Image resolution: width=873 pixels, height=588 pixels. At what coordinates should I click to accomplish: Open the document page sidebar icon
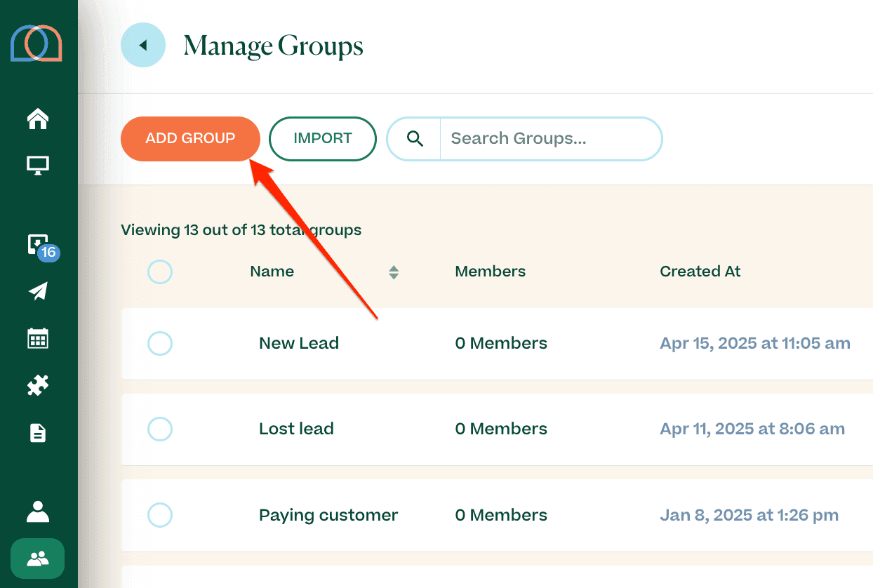tap(38, 432)
